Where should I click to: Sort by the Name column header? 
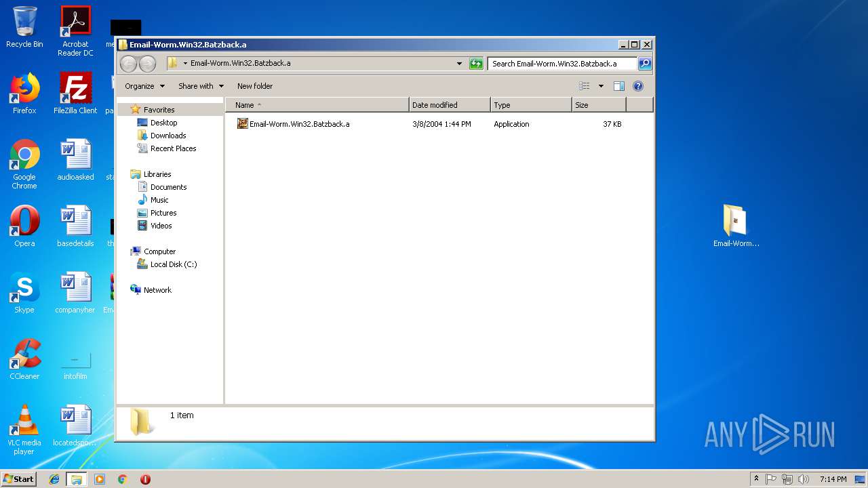tap(317, 105)
